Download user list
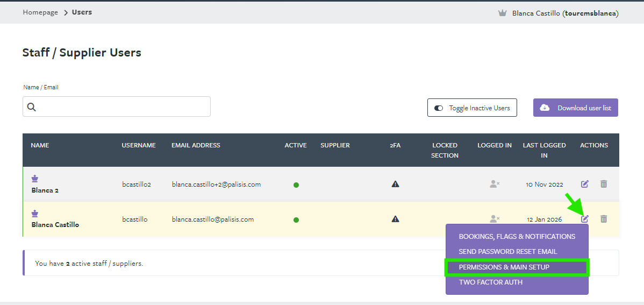This screenshot has width=644, height=305. click(x=575, y=108)
